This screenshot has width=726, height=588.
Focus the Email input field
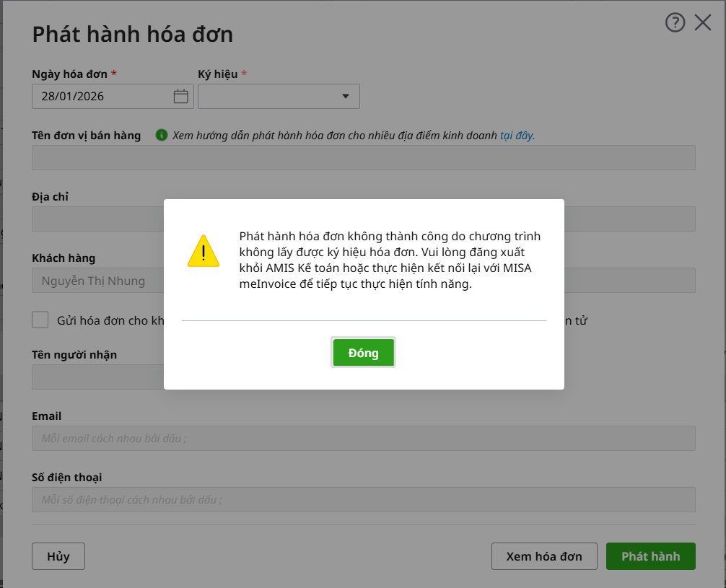(x=363, y=438)
